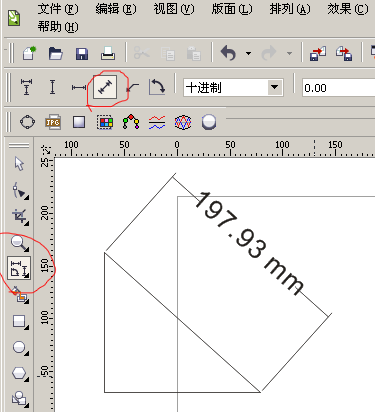
Task: Click the New document icon
Action: click(x=29, y=53)
